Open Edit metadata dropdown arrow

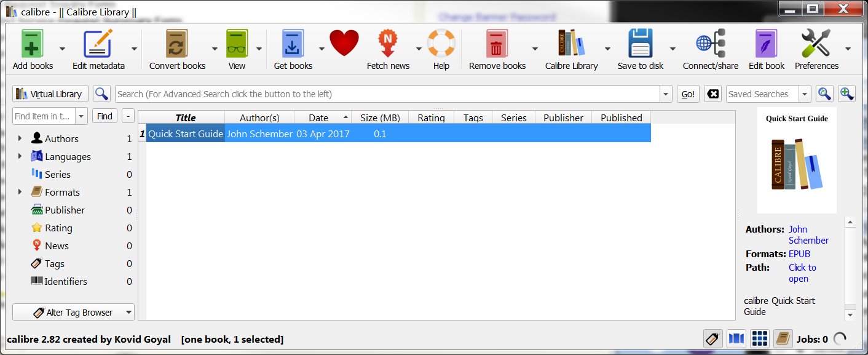pos(134,49)
